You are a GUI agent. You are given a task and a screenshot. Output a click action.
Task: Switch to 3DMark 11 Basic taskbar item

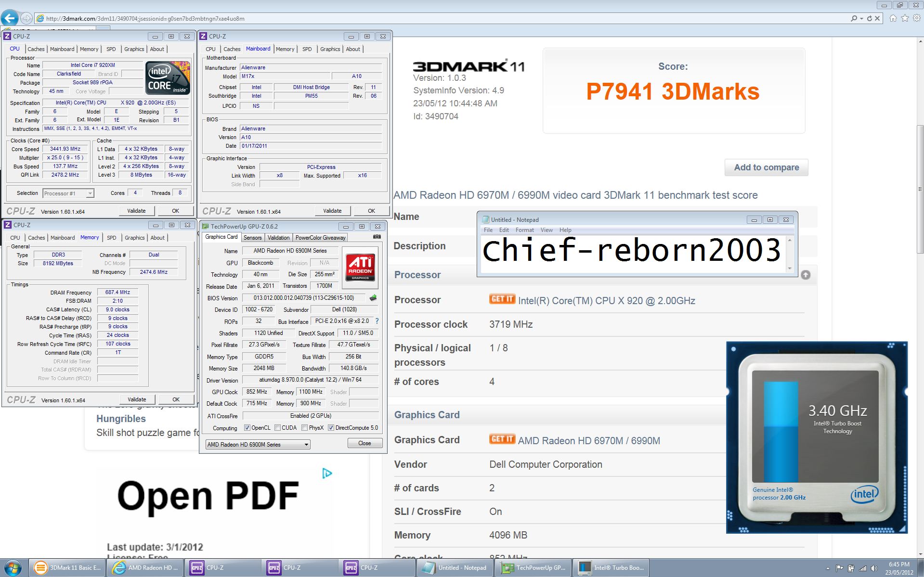[68, 568]
